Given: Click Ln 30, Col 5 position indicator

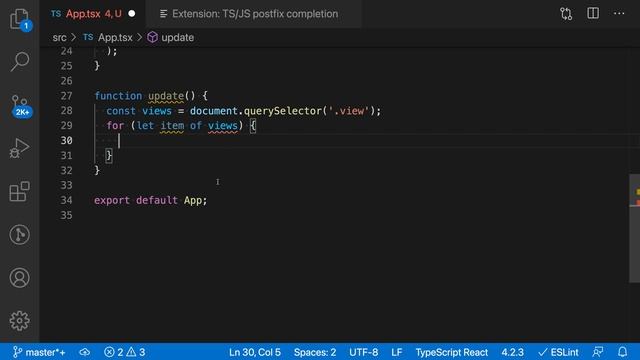Looking at the screenshot, I should [255, 352].
